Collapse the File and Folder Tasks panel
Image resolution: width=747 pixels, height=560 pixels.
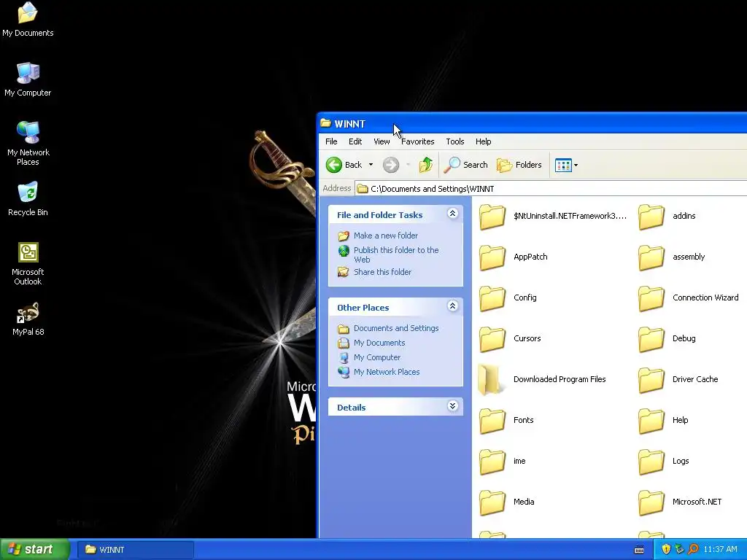pyautogui.click(x=452, y=214)
